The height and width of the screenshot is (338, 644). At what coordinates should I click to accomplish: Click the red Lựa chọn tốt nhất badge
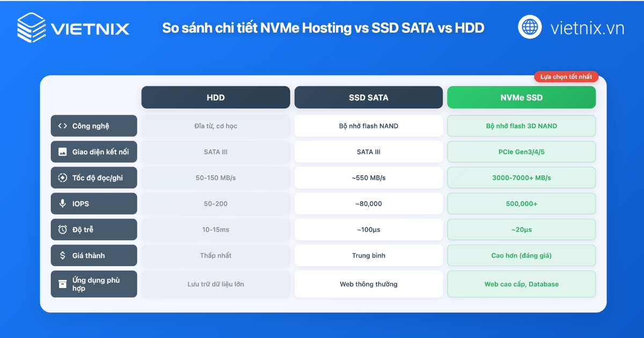click(x=566, y=77)
